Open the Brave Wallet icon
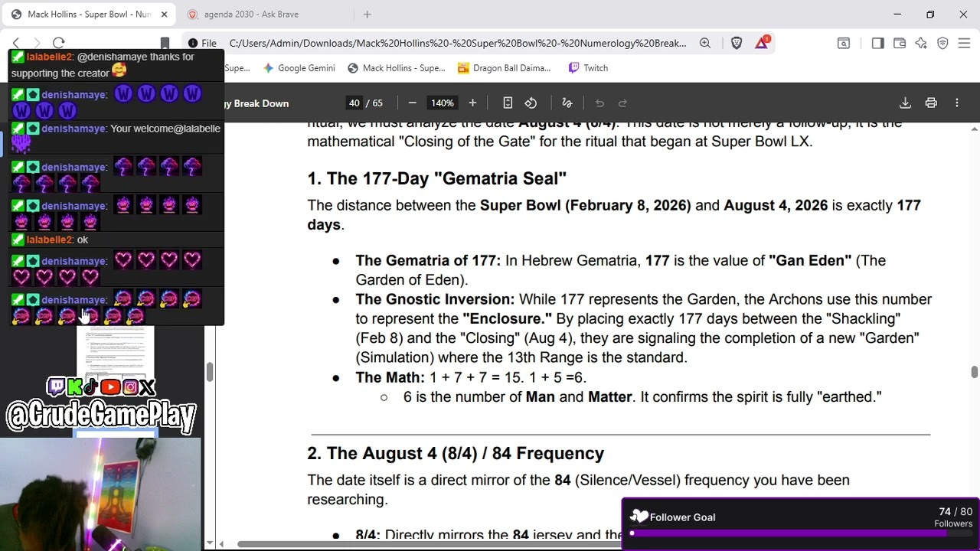The image size is (980, 551). coord(900,43)
